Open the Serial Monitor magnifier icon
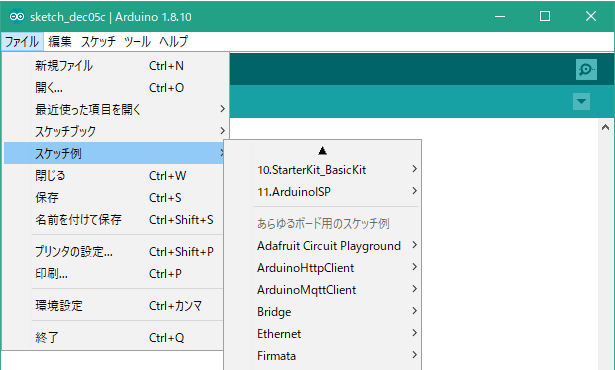This screenshot has width=615, height=370. [x=586, y=69]
